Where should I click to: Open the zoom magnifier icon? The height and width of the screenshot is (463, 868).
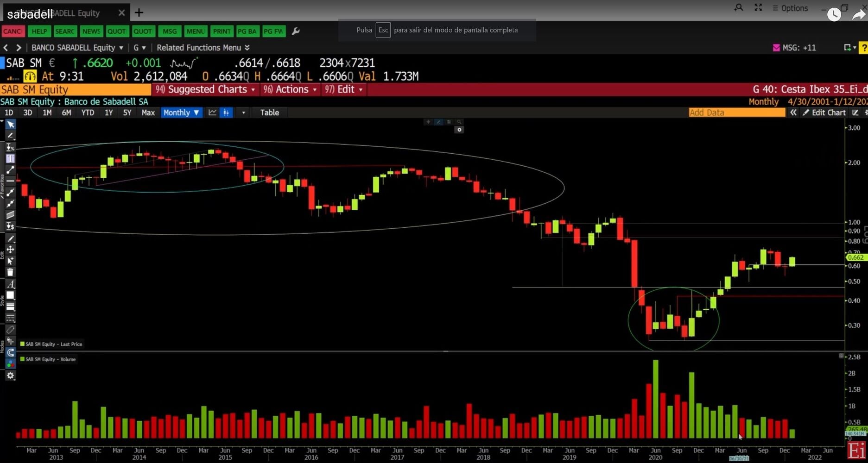pyautogui.click(x=739, y=8)
